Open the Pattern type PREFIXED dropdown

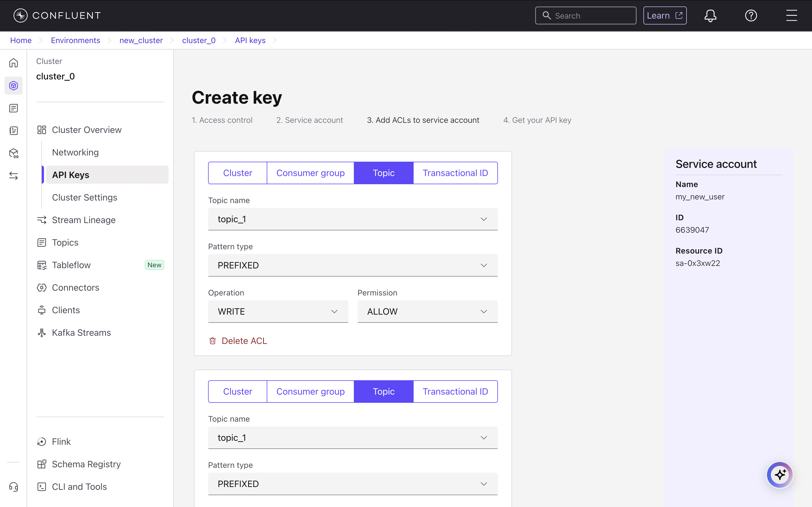click(352, 265)
